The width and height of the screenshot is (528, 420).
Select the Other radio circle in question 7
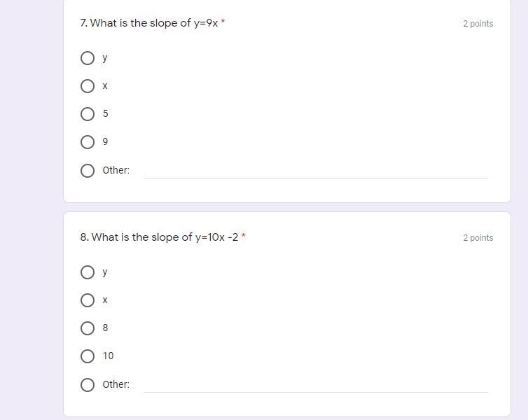tap(88, 171)
